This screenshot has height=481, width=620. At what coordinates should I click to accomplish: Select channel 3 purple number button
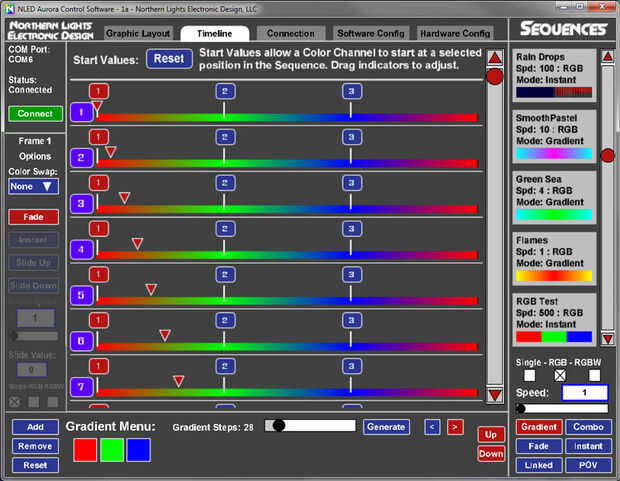click(x=81, y=204)
